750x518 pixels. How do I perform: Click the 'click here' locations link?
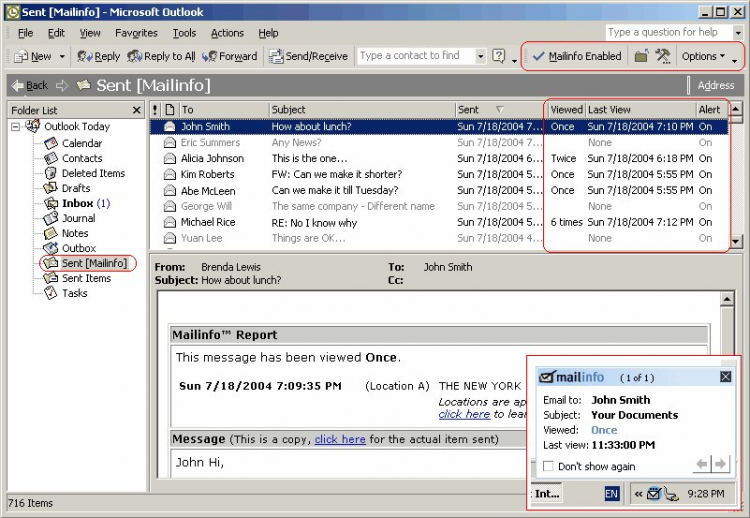coord(464,414)
